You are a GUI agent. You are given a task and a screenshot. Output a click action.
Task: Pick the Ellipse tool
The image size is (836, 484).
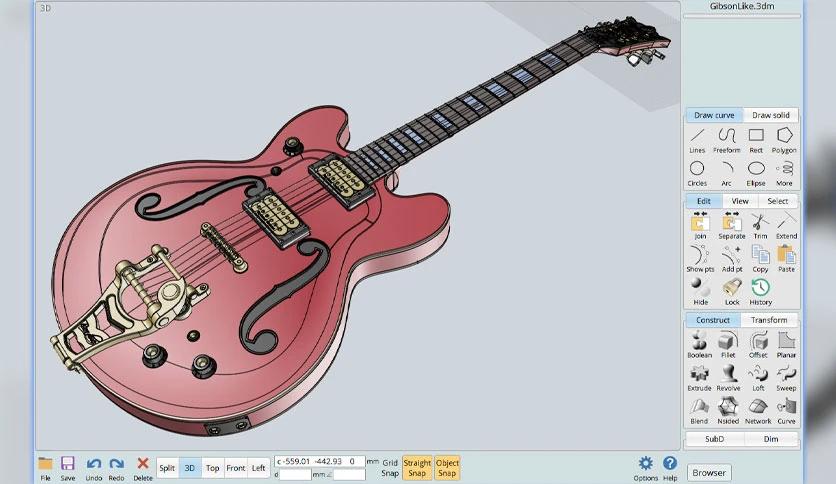click(x=755, y=174)
